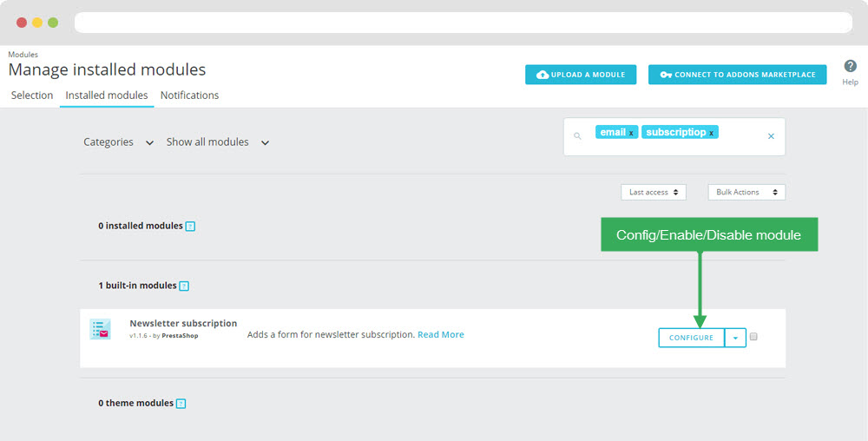The height and width of the screenshot is (441, 868).
Task: Remove the 'email' search tag
Action: click(x=631, y=133)
